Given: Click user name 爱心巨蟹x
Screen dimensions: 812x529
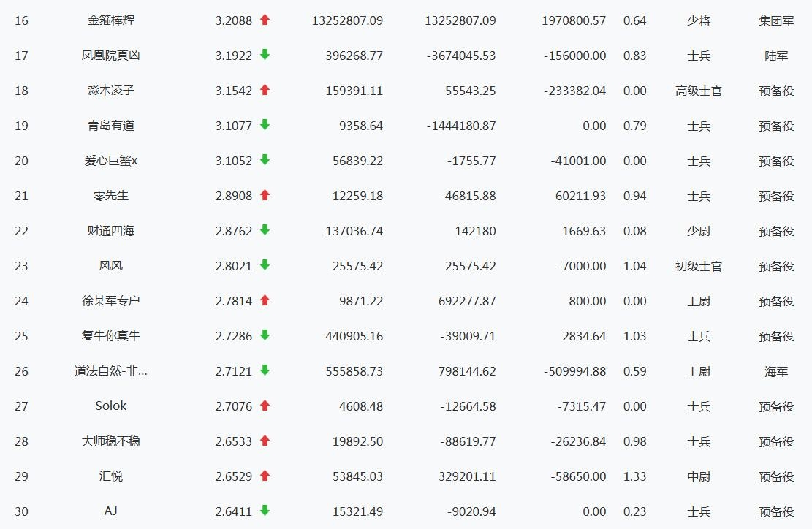Looking at the screenshot, I should [x=111, y=161].
